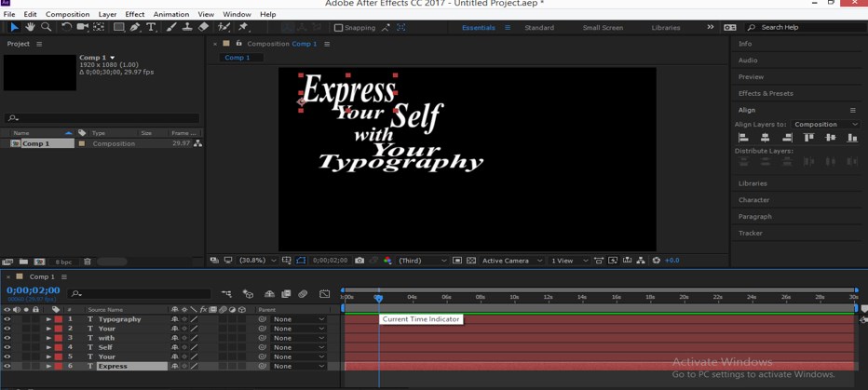Click the Interpret Footage icon in Project panel
The height and width of the screenshot is (390, 868).
tap(7, 262)
